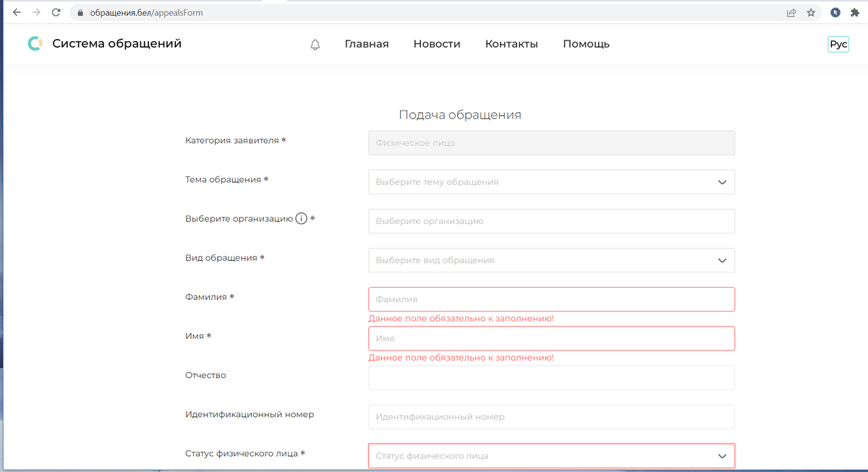Click the Подача обращения heading
The width and height of the screenshot is (868, 472).
point(460,115)
